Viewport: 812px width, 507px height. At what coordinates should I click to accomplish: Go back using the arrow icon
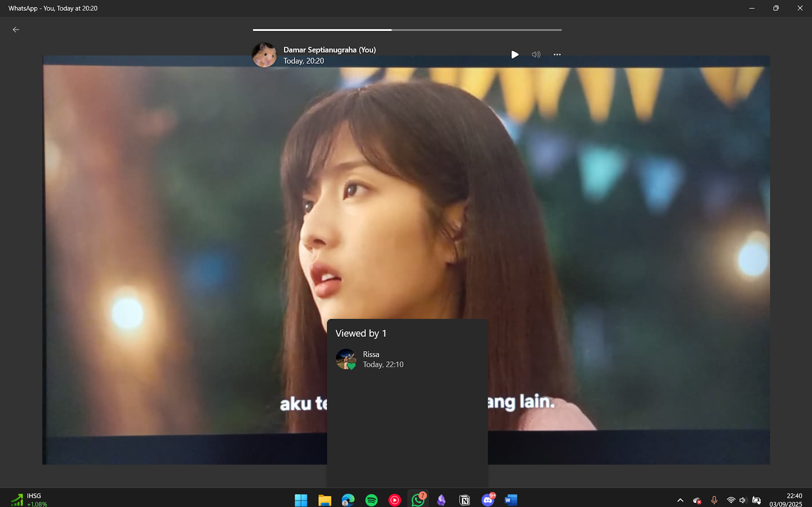click(x=16, y=30)
